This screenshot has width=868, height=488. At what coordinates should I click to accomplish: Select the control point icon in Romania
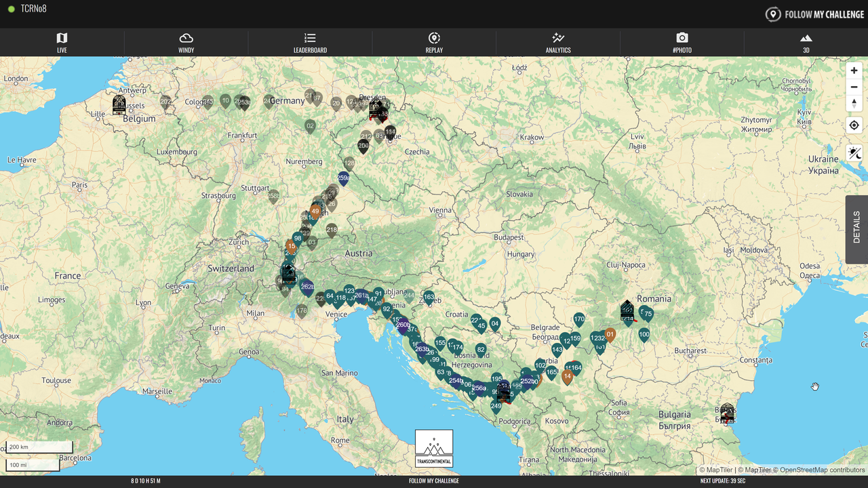[627, 310]
